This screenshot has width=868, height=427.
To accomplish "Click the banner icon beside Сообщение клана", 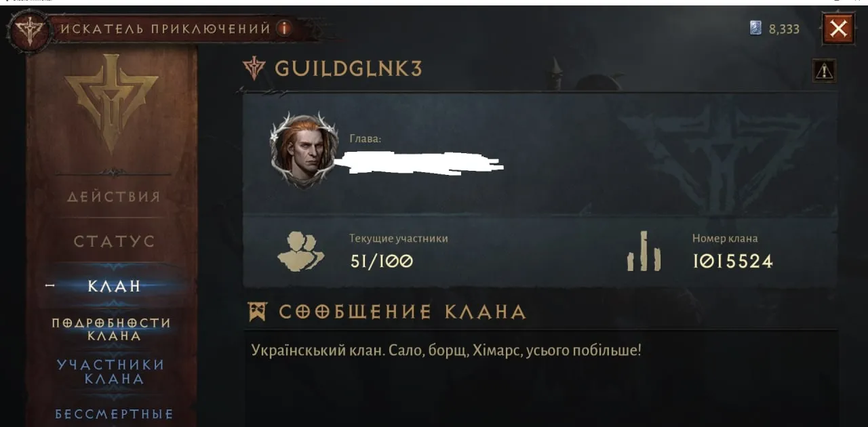I will [x=258, y=311].
